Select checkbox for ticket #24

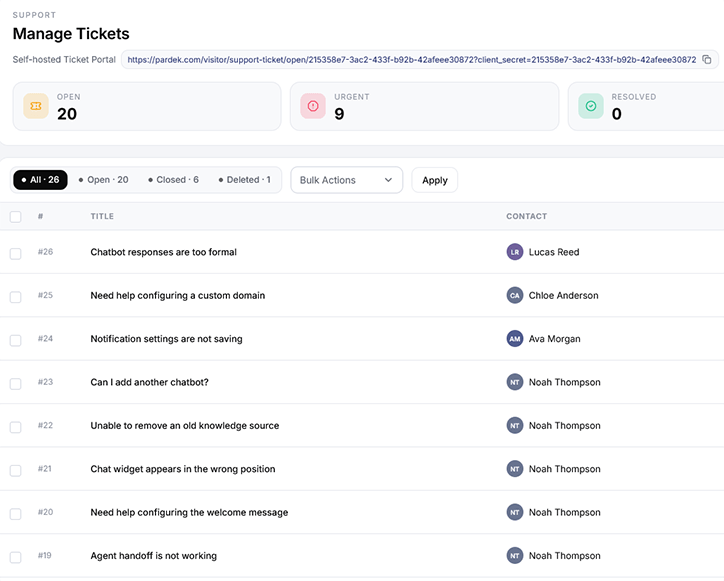(x=16, y=340)
